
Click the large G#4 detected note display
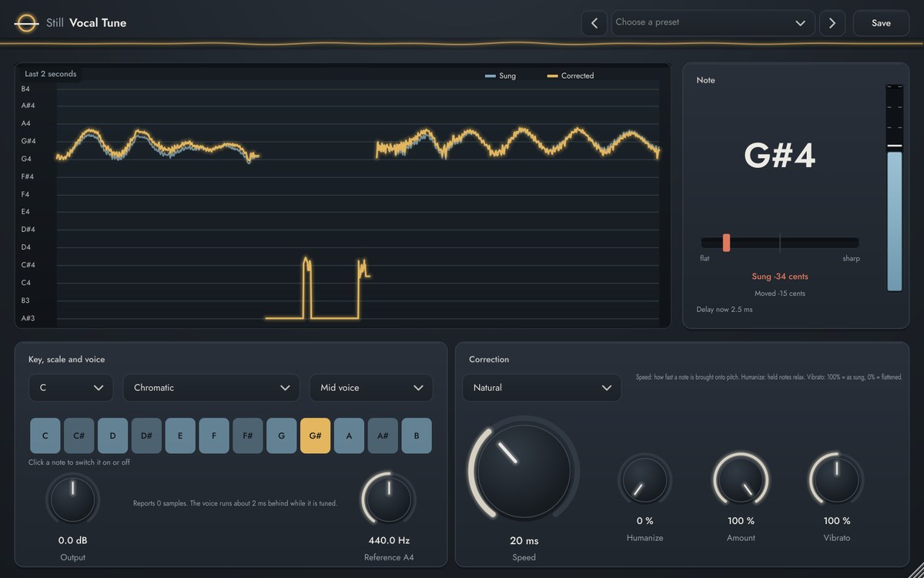click(x=780, y=156)
